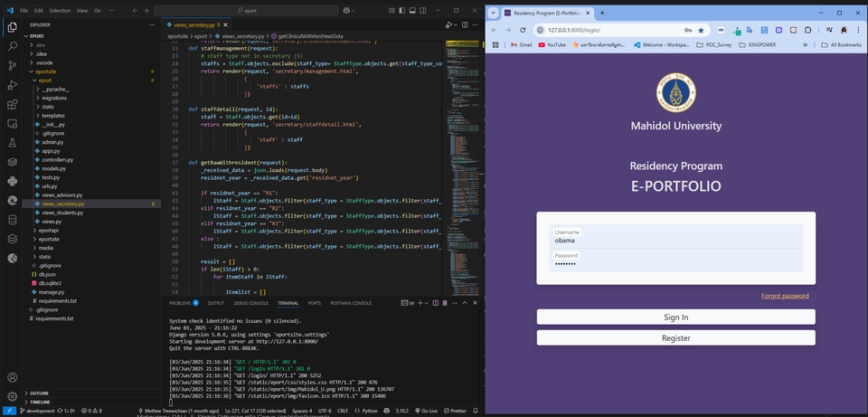Open the Edge DevTools icon in activity bar
This screenshot has height=417, width=868.
pyautogui.click(x=12, y=201)
